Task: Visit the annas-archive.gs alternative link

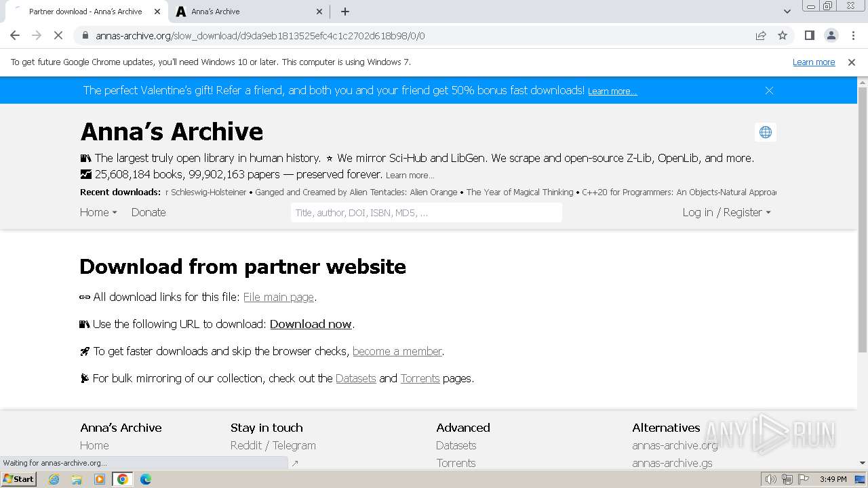Action: click(x=672, y=463)
